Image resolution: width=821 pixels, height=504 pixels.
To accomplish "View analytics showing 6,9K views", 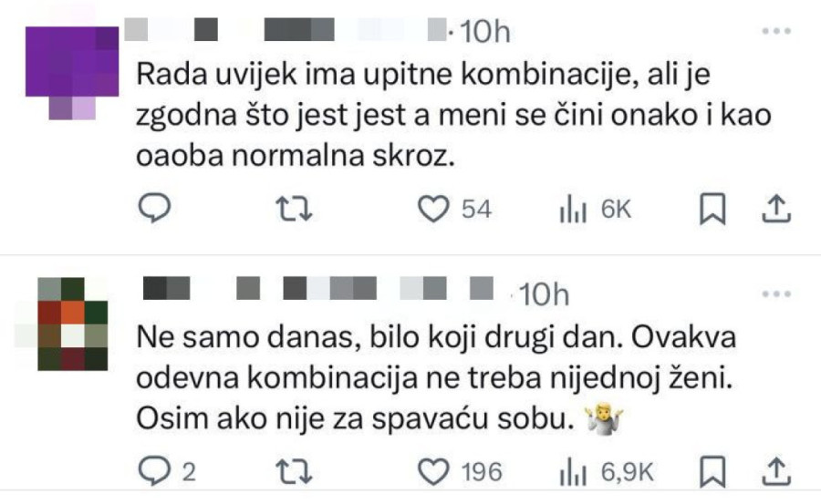I will coord(571,471).
